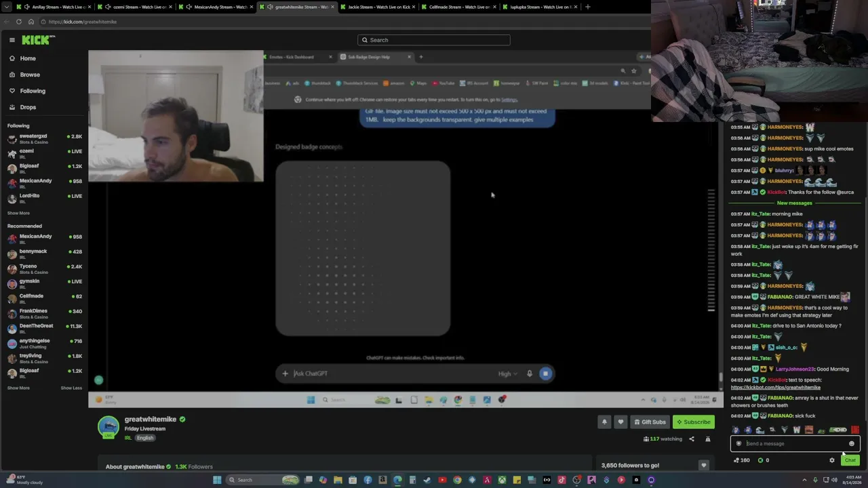Switch to MexicanAndy Stream browser tab

(216, 7)
